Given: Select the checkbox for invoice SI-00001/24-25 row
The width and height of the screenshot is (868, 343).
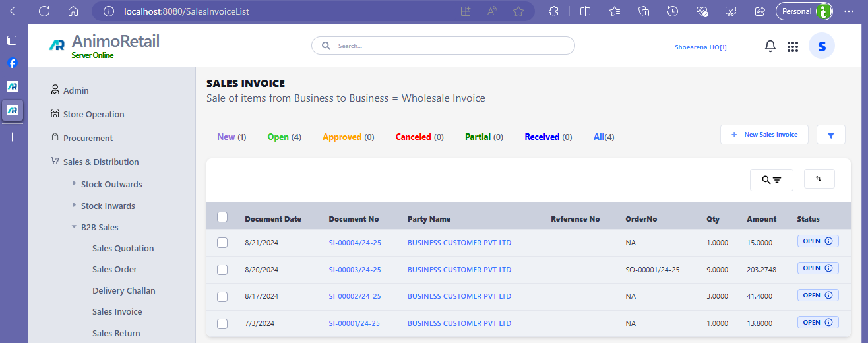Looking at the screenshot, I should 222,323.
